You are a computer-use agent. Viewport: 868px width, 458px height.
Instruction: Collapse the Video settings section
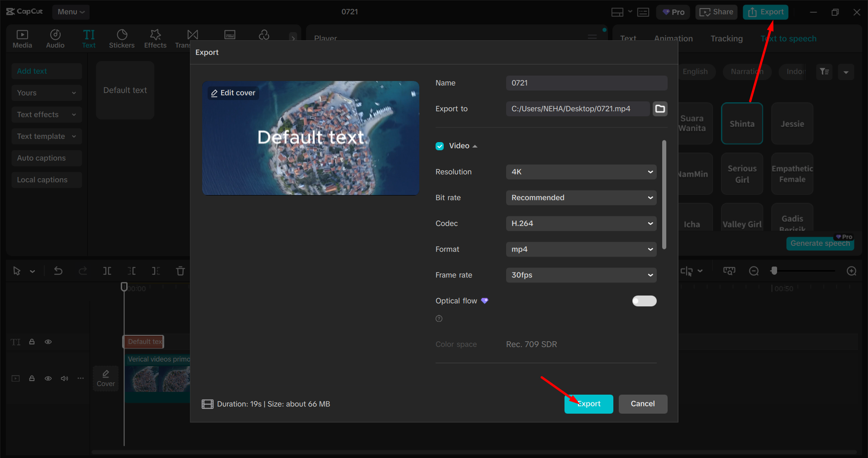(475, 146)
